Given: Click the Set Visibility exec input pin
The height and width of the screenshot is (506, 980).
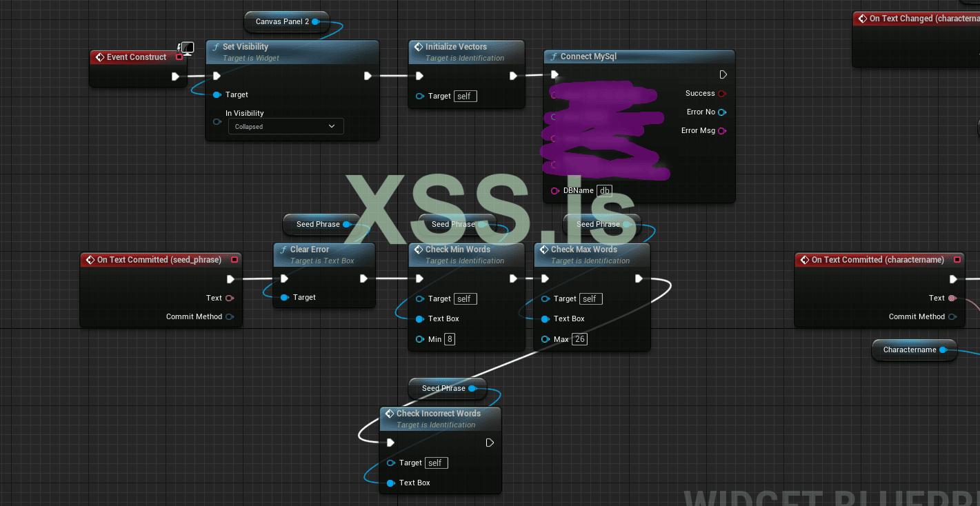Looking at the screenshot, I should click(x=217, y=76).
